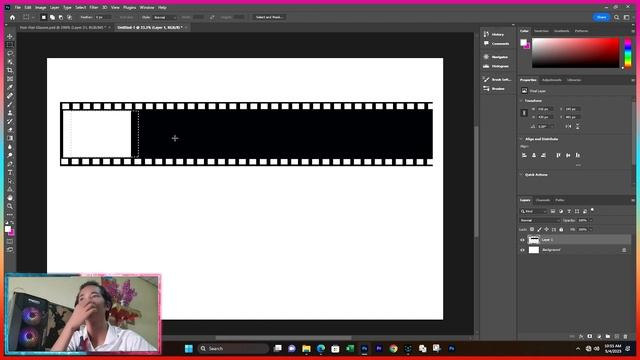This screenshot has width=640, height=360.
Task: Toggle lock image pixels brush icon
Action: 539,229
